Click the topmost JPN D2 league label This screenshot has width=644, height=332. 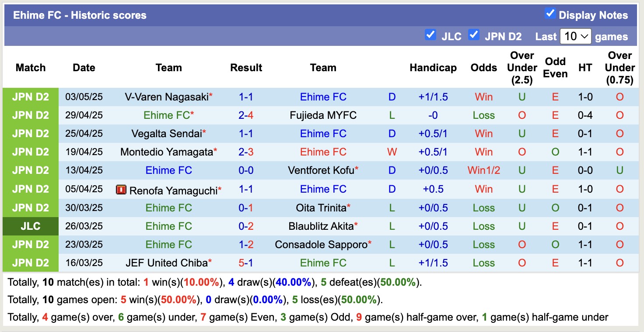coord(31,97)
